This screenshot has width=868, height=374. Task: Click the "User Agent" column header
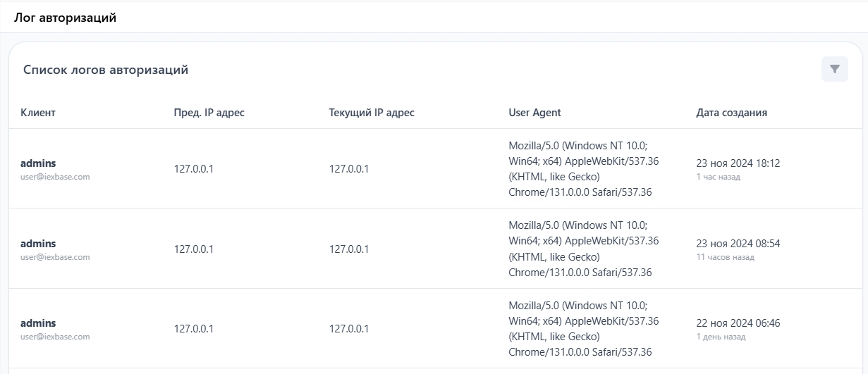pyautogui.click(x=534, y=113)
